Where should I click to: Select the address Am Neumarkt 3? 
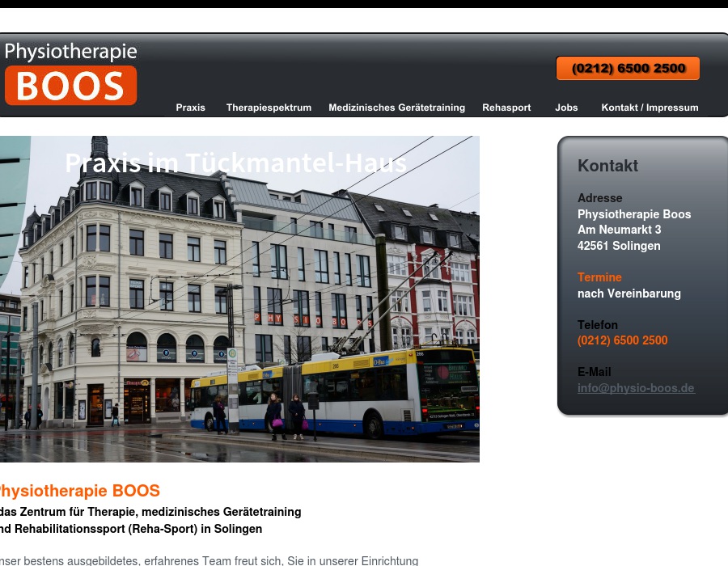coord(619,230)
